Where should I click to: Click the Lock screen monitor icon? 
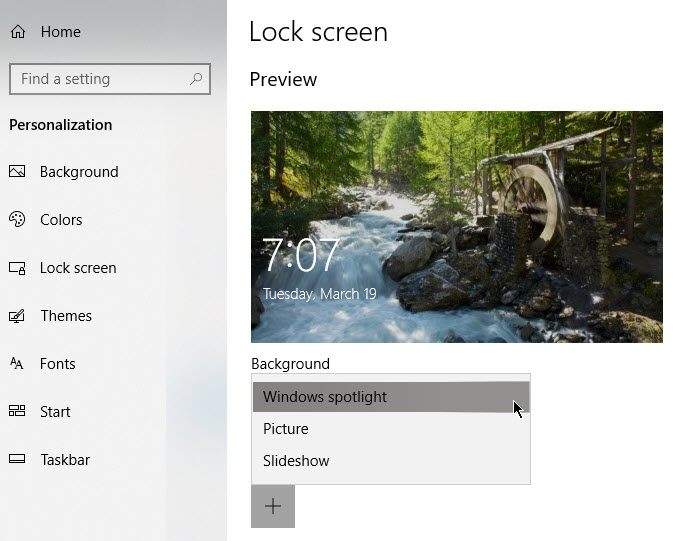point(17,268)
